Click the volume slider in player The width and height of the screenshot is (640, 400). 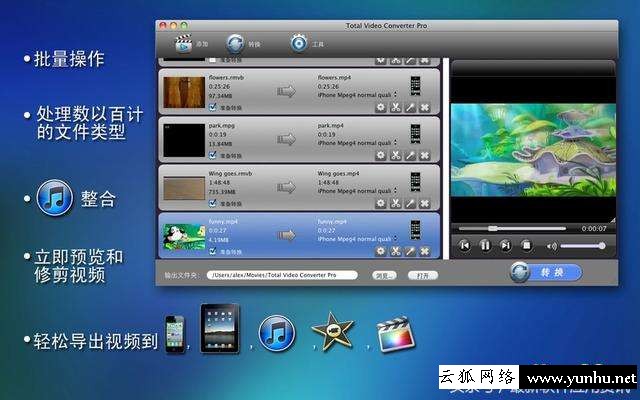click(583, 246)
